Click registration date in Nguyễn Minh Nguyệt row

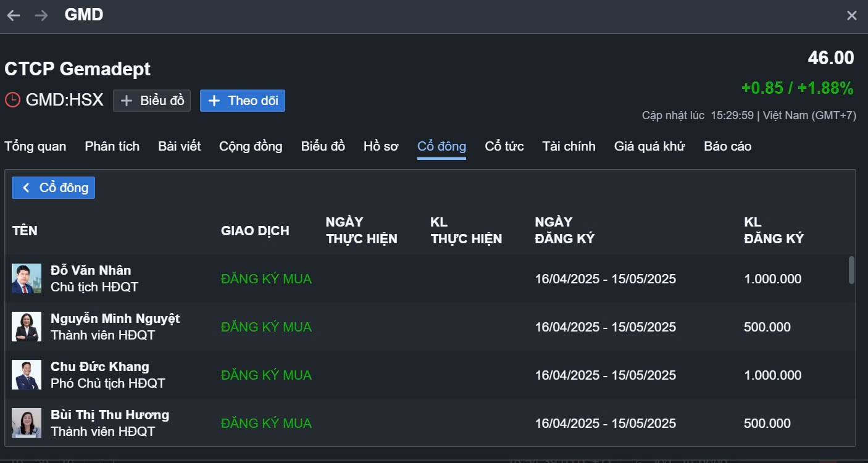coord(606,327)
